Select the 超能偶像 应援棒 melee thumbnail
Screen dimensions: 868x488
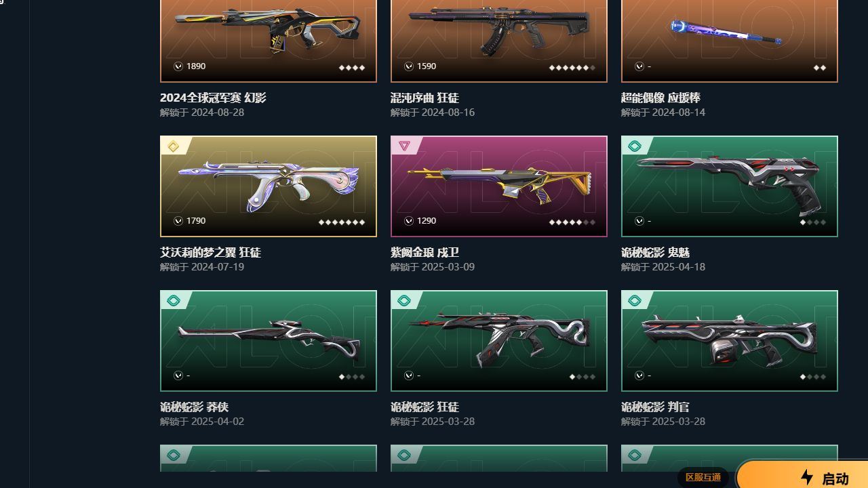pyautogui.click(x=730, y=41)
